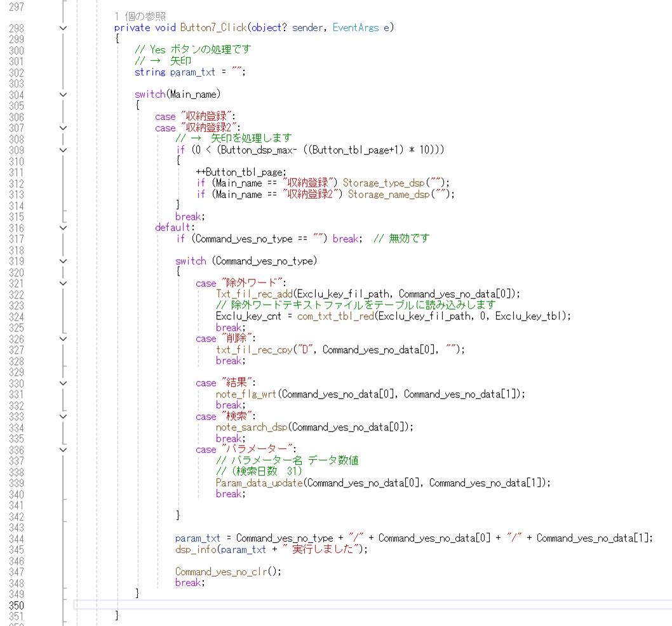Click line number 350 in the gutter
The height and width of the screenshot is (626, 672).
16,604
